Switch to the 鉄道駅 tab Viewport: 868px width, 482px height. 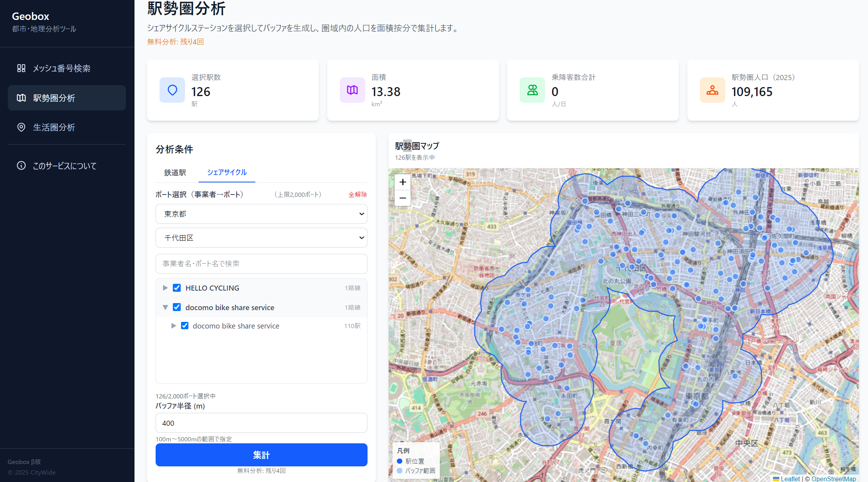(x=175, y=173)
